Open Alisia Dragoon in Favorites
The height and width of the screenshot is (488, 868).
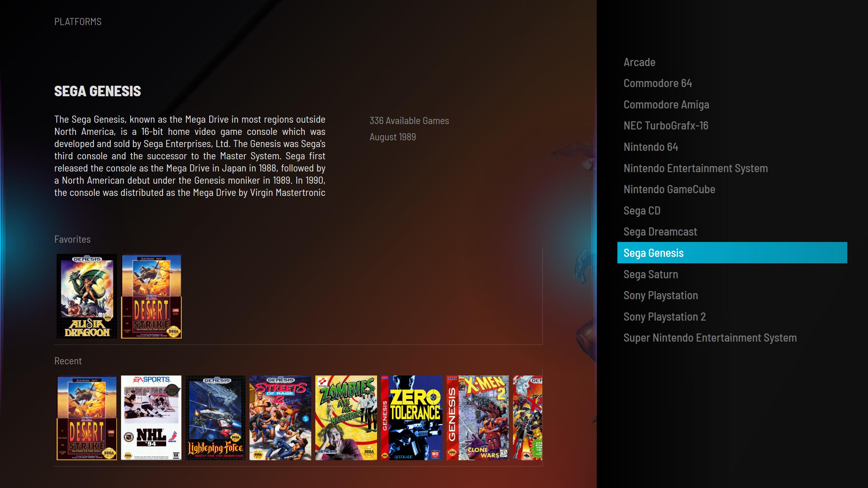(87, 296)
